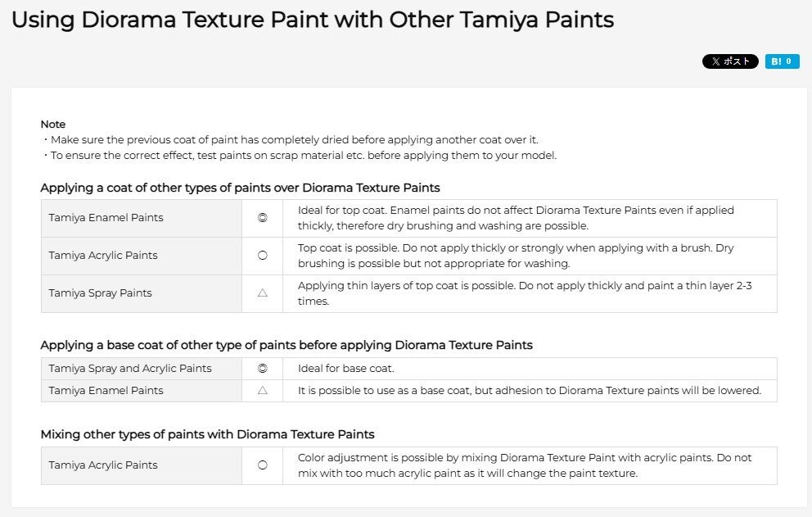Click the bookmark count number in the B! button
The width and height of the screenshot is (812, 517).
coord(789,61)
